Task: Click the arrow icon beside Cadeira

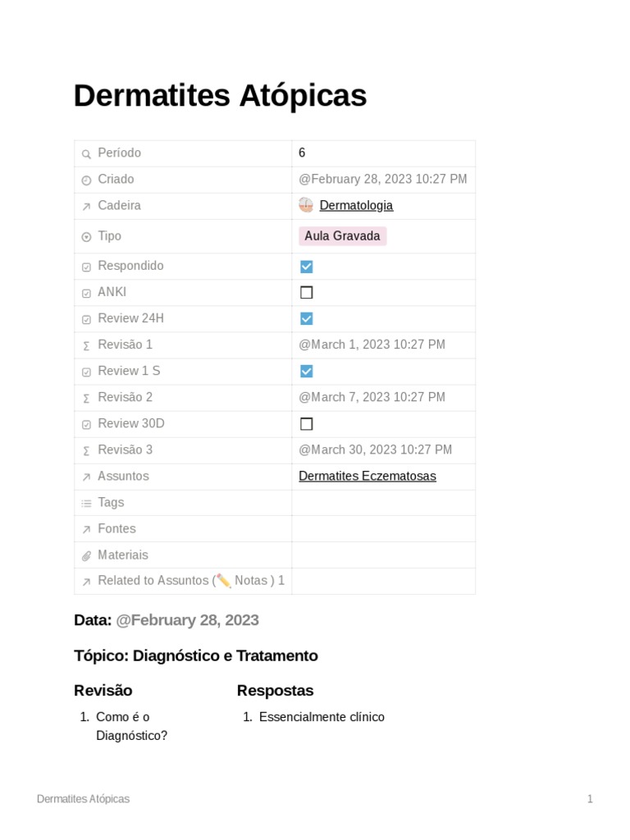Action: point(86,206)
